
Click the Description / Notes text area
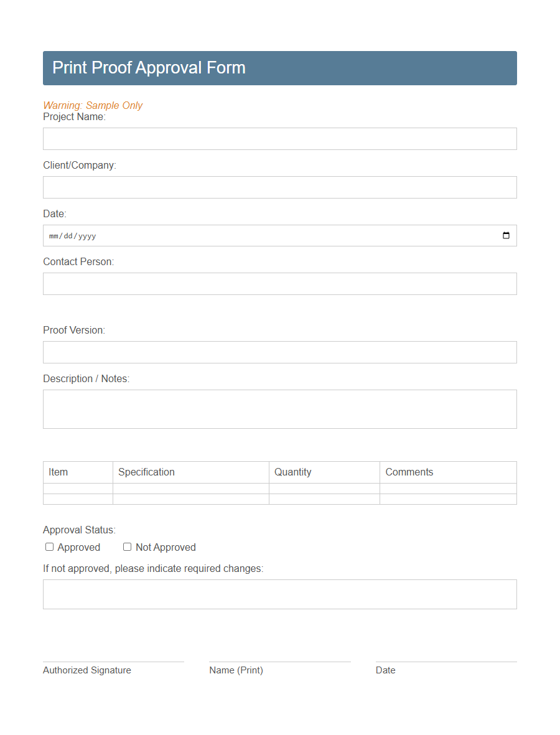(x=279, y=408)
